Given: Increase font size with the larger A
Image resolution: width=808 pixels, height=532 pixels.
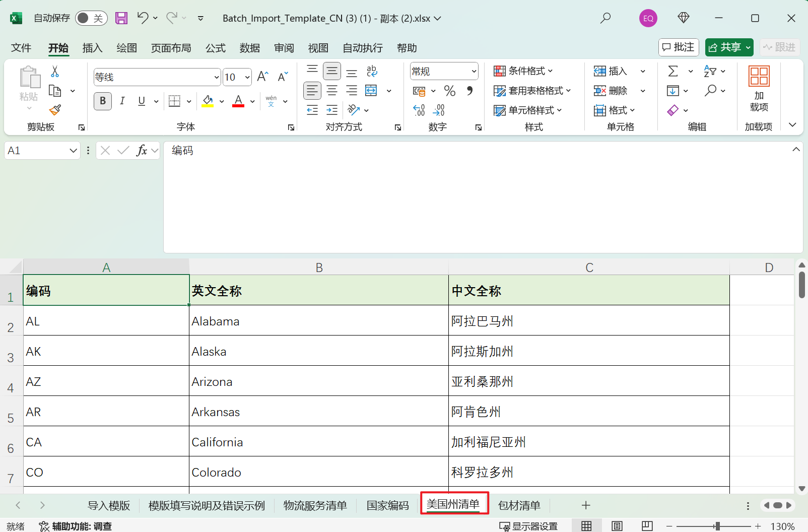Looking at the screenshot, I should coord(262,77).
